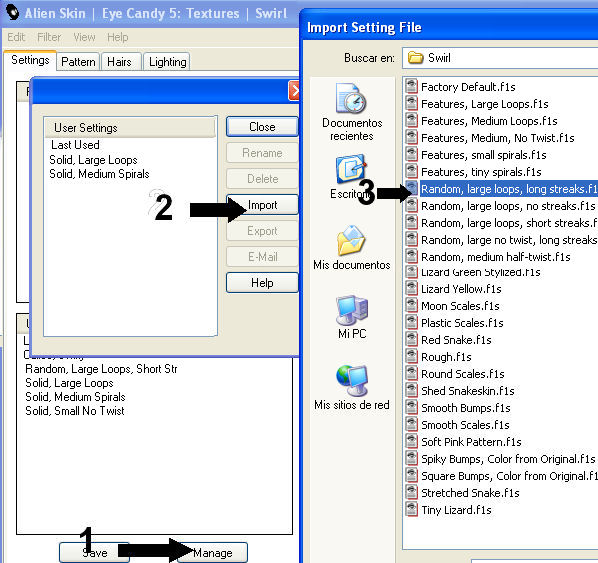Click the Import button
This screenshot has height=563, width=598.
tap(262, 205)
